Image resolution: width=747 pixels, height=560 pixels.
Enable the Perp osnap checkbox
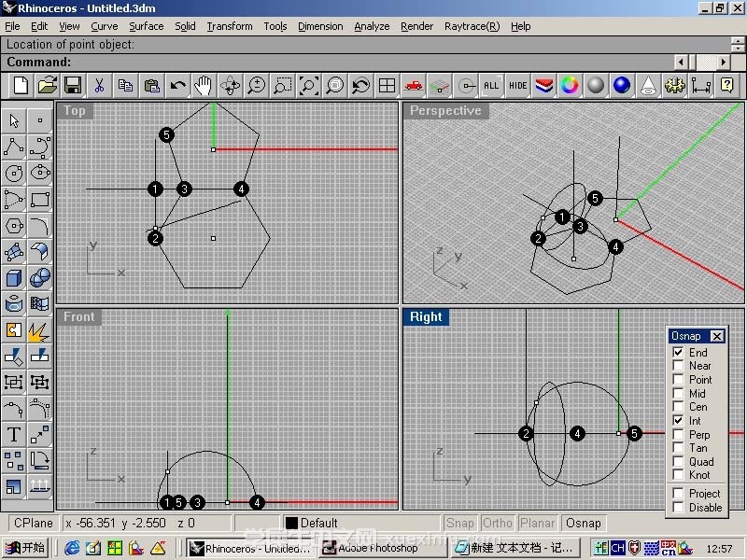pos(679,434)
